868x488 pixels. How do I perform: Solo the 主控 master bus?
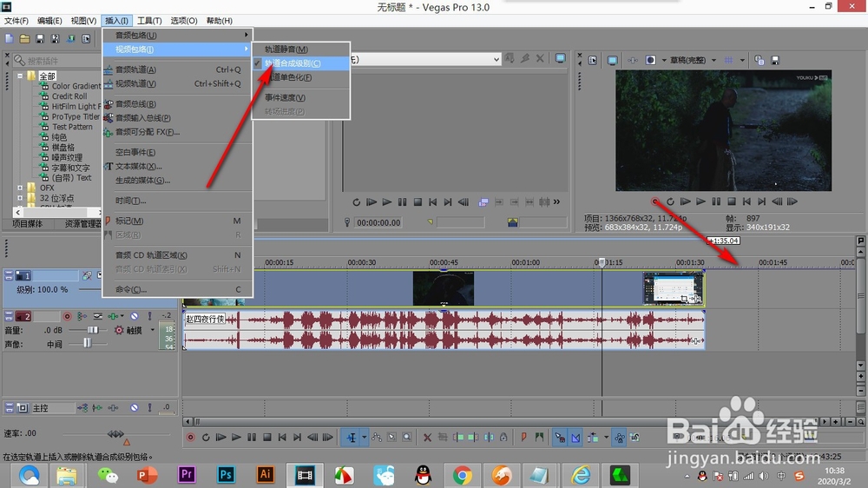149,408
